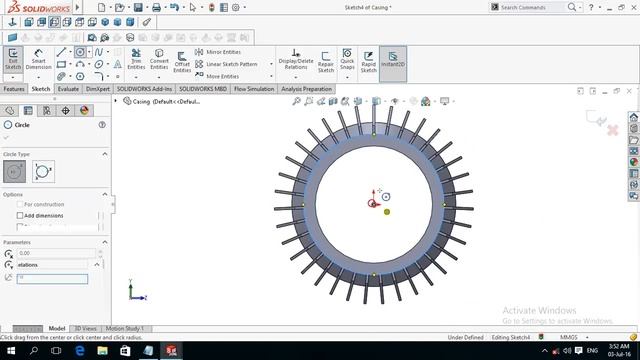Viewport: 640px width, 360px height.
Task: Select the sketch Text tool
Action: click(118, 64)
